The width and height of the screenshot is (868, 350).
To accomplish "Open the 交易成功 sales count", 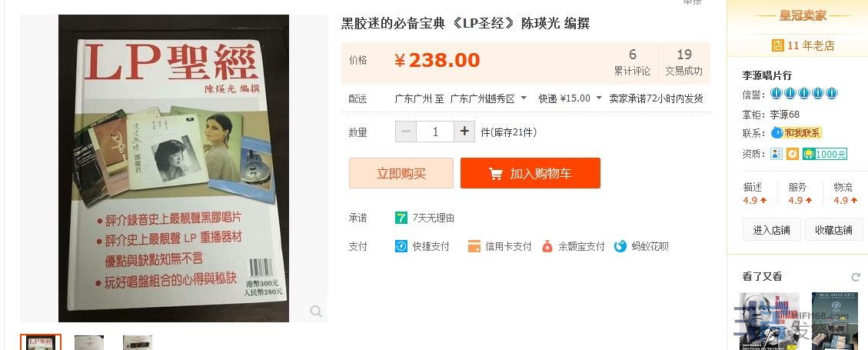I will (683, 62).
